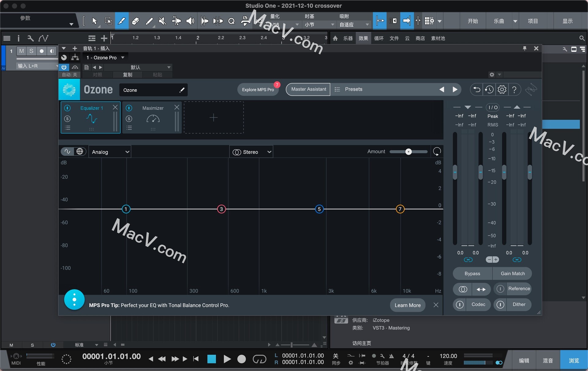The height and width of the screenshot is (371, 588).
Task: Search the browser panel
Action: coord(582,38)
